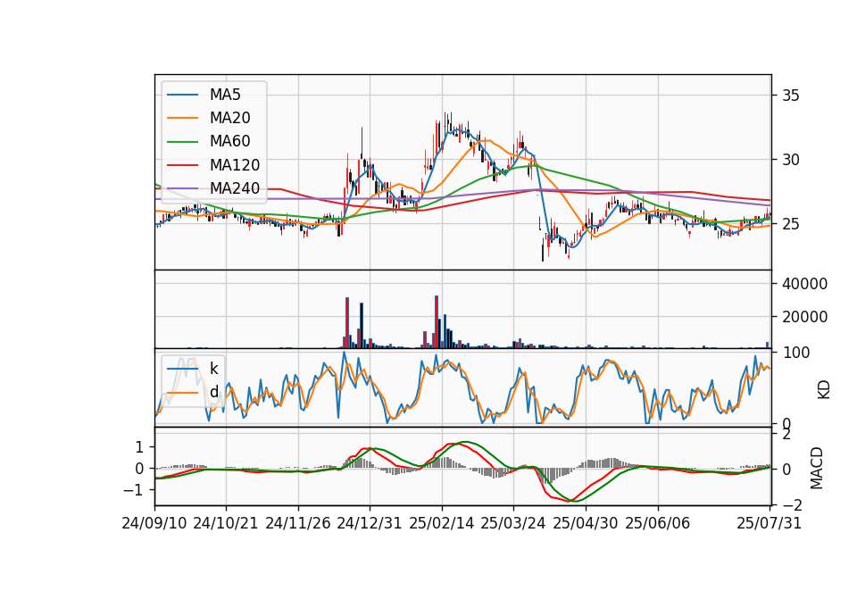
Task: Click the MACD trough near 25/04/30
Action: (x=572, y=500)
